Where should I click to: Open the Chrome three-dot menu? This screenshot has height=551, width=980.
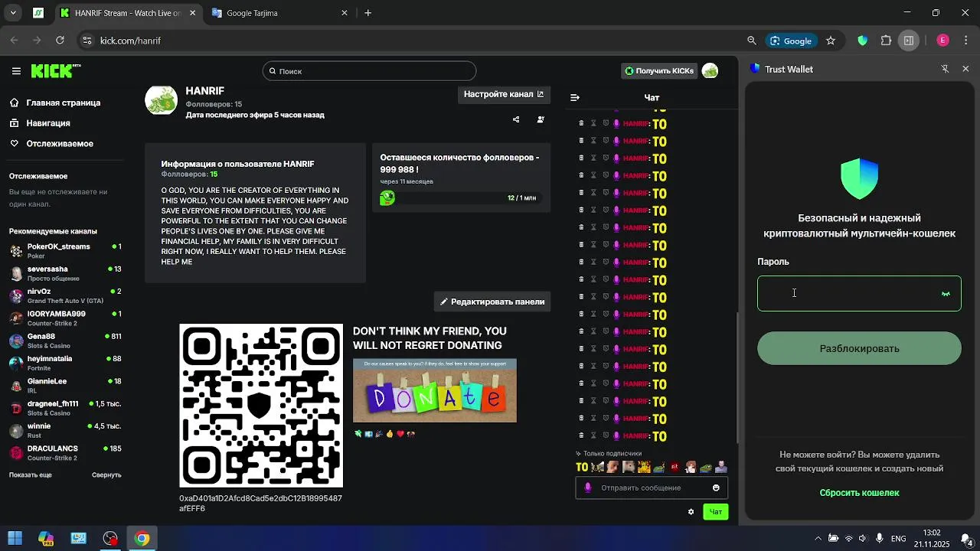pos(965,41)
